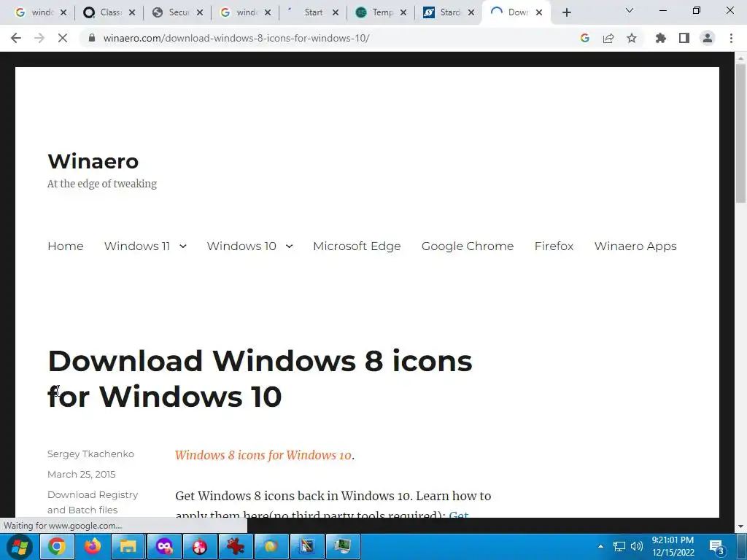Open the volume speaker icon

click(636, 546)
